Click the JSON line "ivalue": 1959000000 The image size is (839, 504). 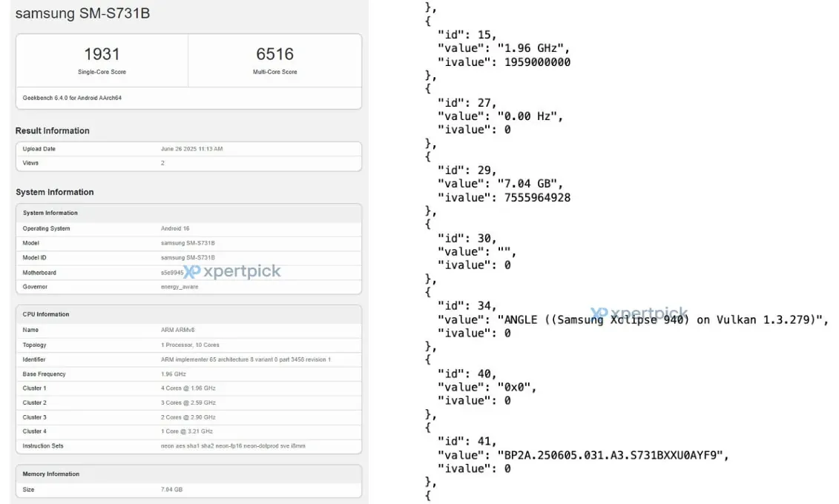tap(504, 62)
